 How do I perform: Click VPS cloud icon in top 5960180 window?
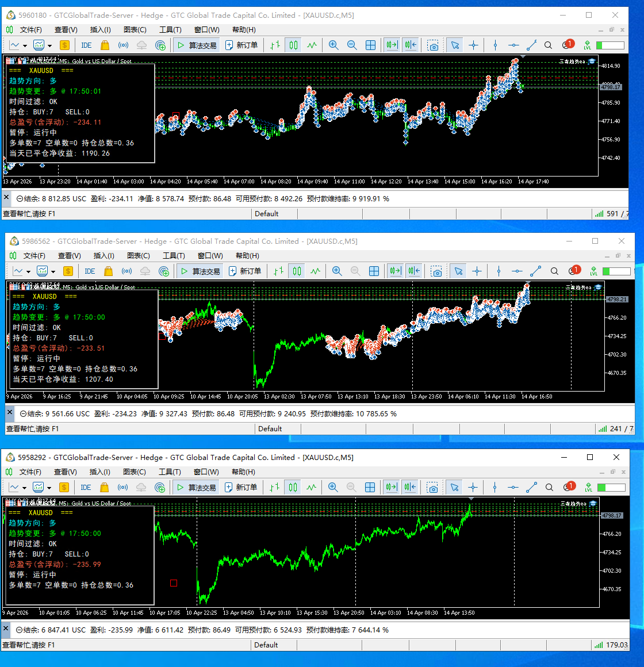coord(141,45)
